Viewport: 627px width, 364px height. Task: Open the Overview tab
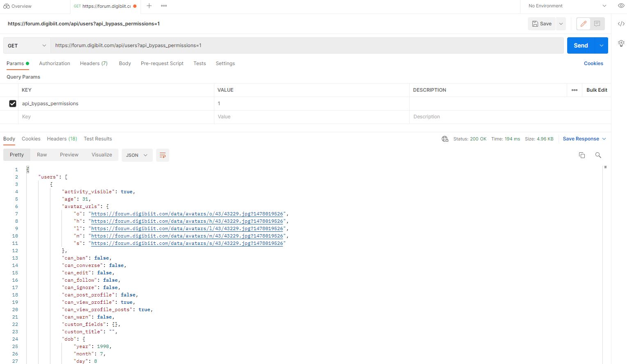pos(18,6)
